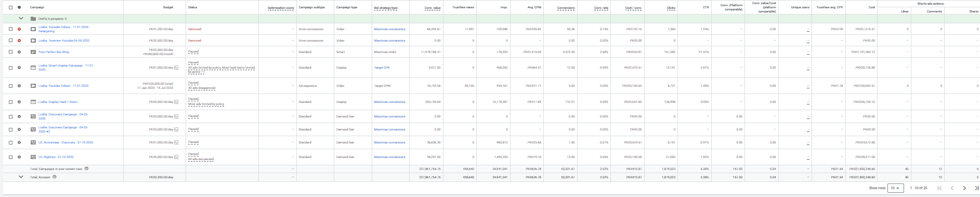This screenshot has height=197, width=980.
Task: Expand the Drafts in progress row
Action: point(21,19)
